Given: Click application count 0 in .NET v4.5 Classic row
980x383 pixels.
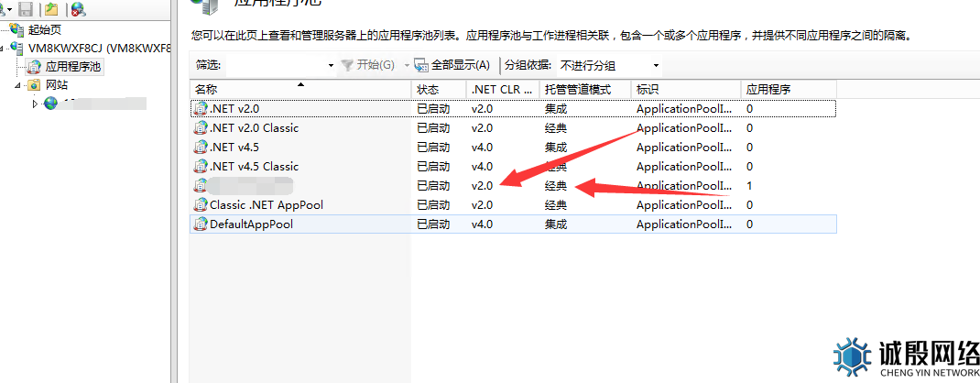Looking at the screenshot, I should coord(750,167).
